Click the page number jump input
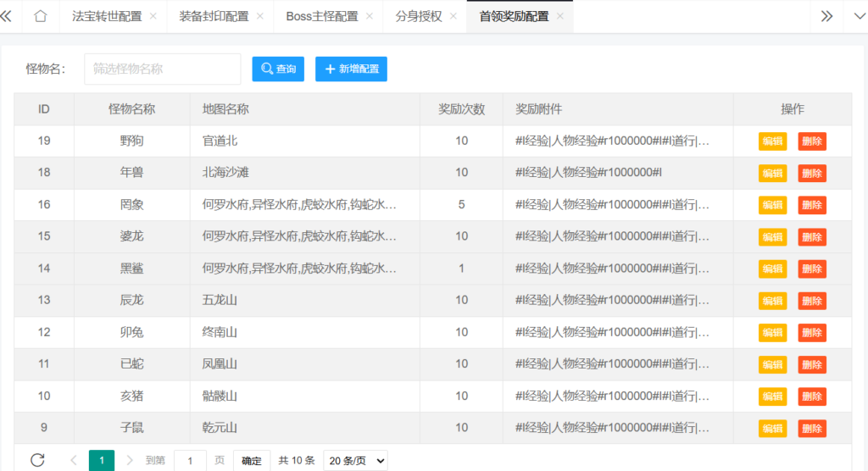The width and height of the screenshot is (868, 471). pyautogui.click(x=190, y=461)
